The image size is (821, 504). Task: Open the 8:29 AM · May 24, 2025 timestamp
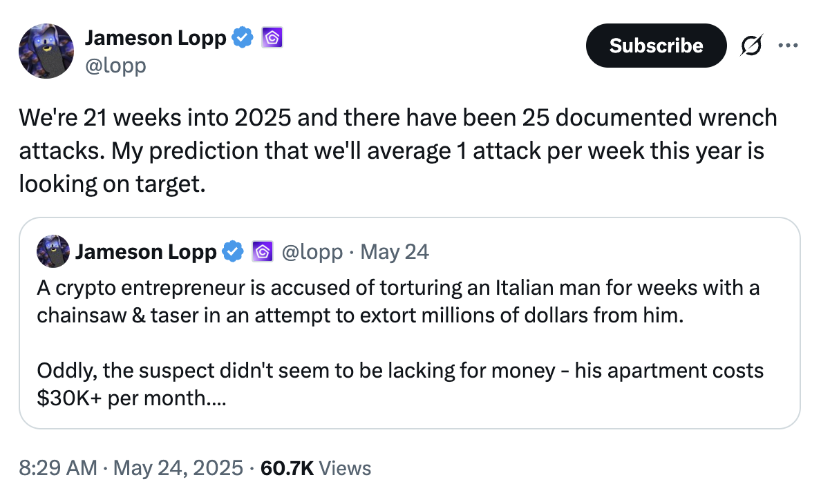tap(131, 468)
